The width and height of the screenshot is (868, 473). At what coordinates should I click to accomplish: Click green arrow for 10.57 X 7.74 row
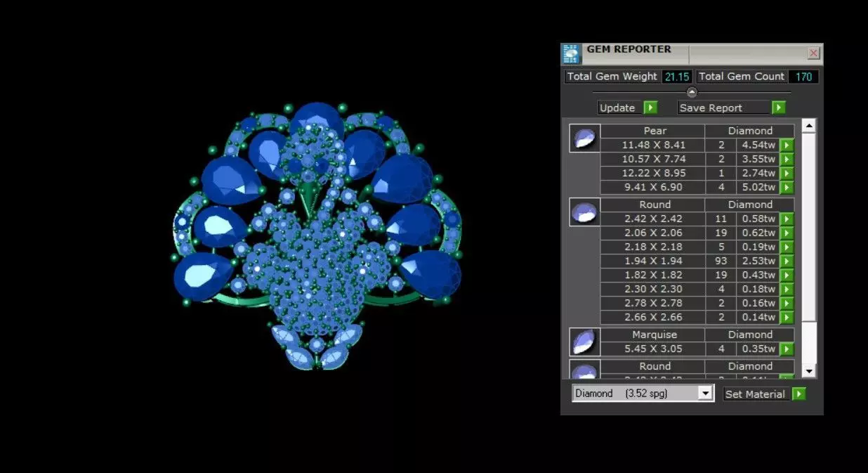click(x=787, y=159)
